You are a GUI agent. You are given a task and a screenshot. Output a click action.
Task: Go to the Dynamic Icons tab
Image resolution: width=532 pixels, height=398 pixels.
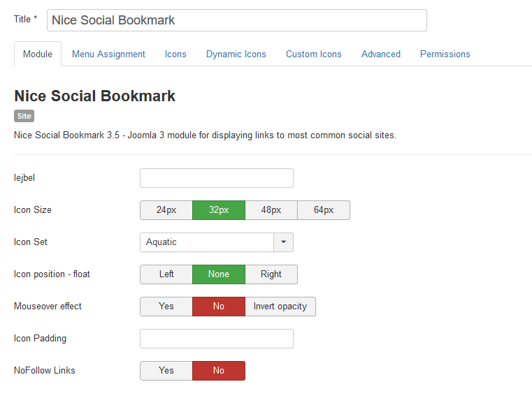236,54
